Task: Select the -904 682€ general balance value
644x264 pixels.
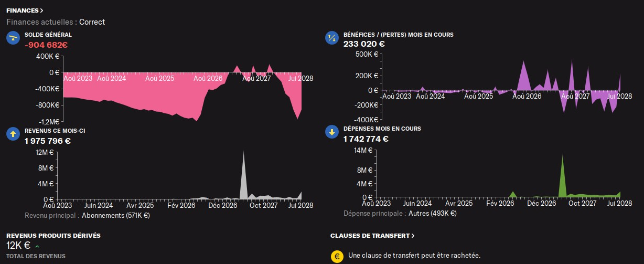Action: [x=46, y=45]
